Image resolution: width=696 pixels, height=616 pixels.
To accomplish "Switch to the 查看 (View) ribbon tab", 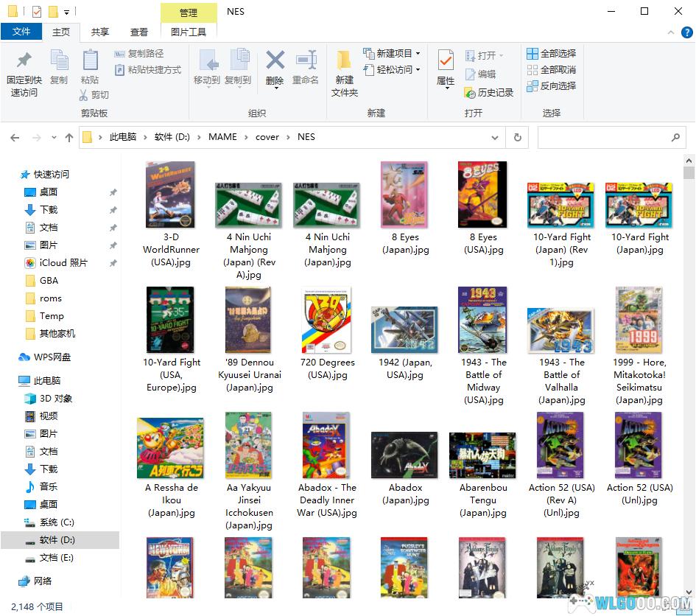I will 139,32.
